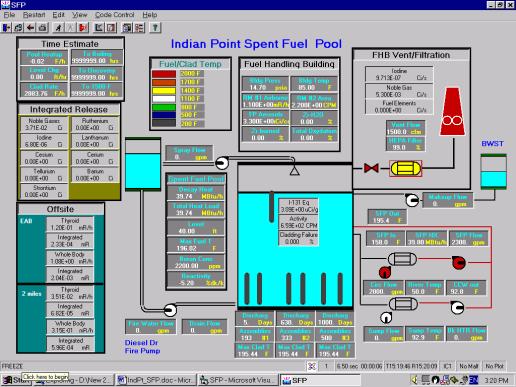This screenshot has height=387, width=516.
Task: Open the Restart menu
Action: tap(34, 15)
